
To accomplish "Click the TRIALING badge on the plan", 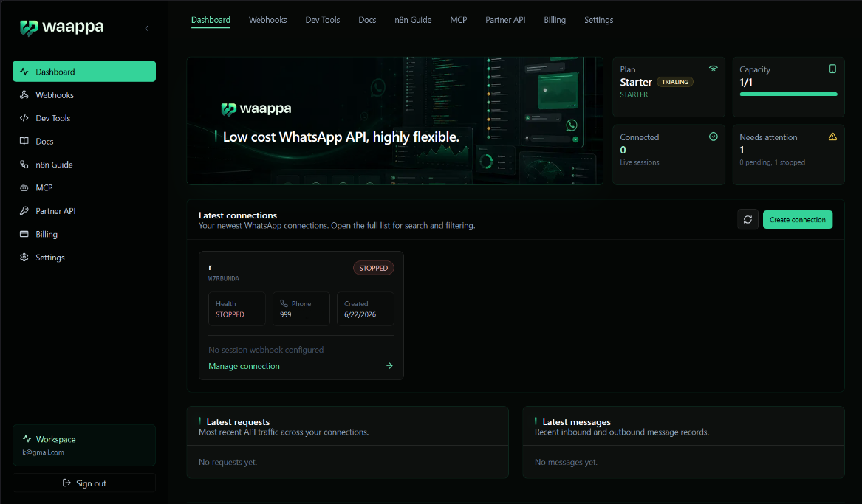I will tap(675, 82).
